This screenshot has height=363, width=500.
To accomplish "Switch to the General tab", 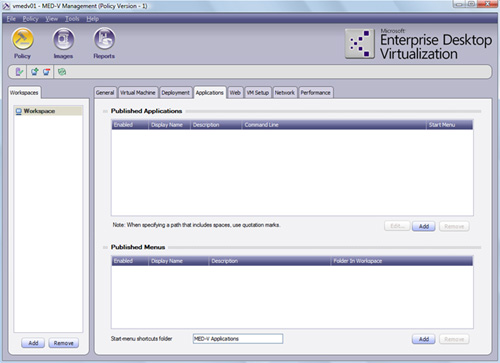I will (x=105, y=93).
